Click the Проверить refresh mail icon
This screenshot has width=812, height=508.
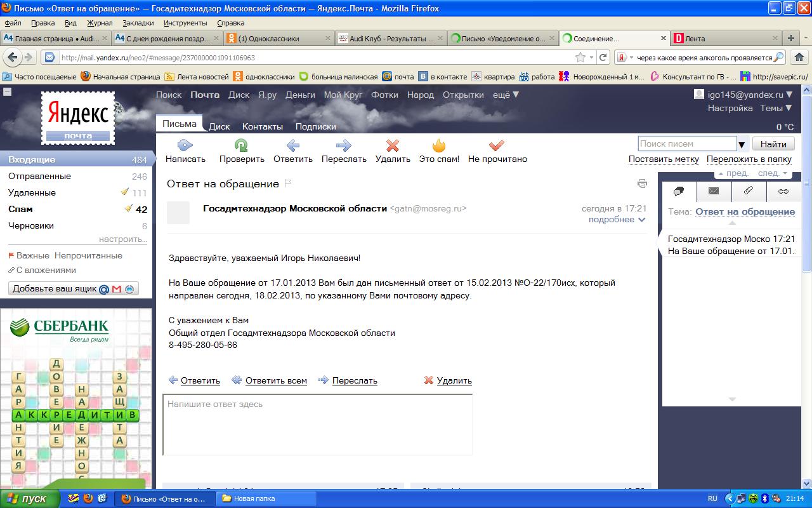pyautogui.click(x=241, y=145)
